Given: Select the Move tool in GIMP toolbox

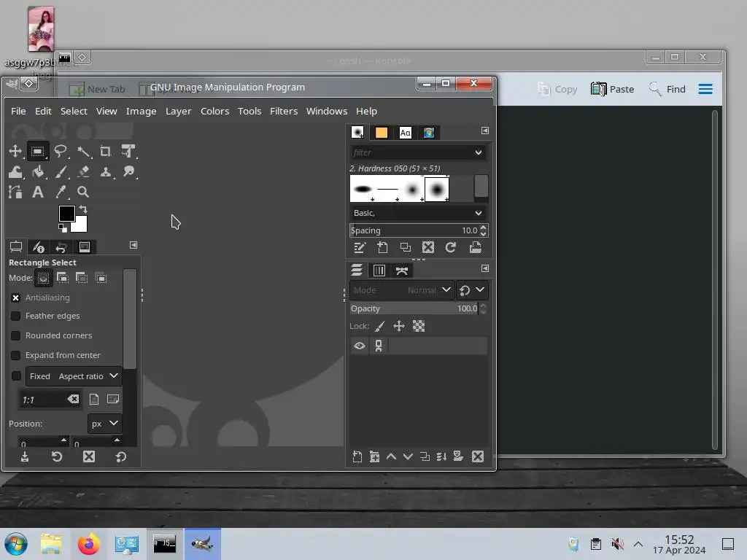Looking at the screenshot, I should point(15,152).
